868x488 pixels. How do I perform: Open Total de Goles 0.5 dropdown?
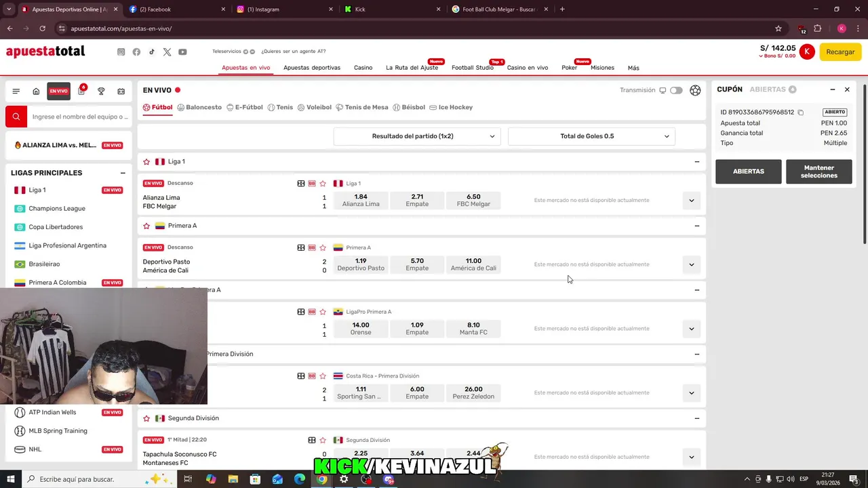591,136
